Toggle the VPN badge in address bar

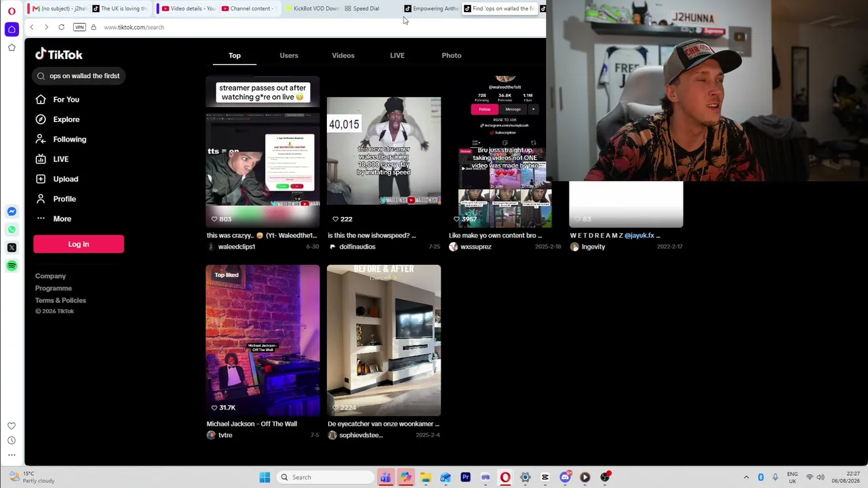pos(79,27)
